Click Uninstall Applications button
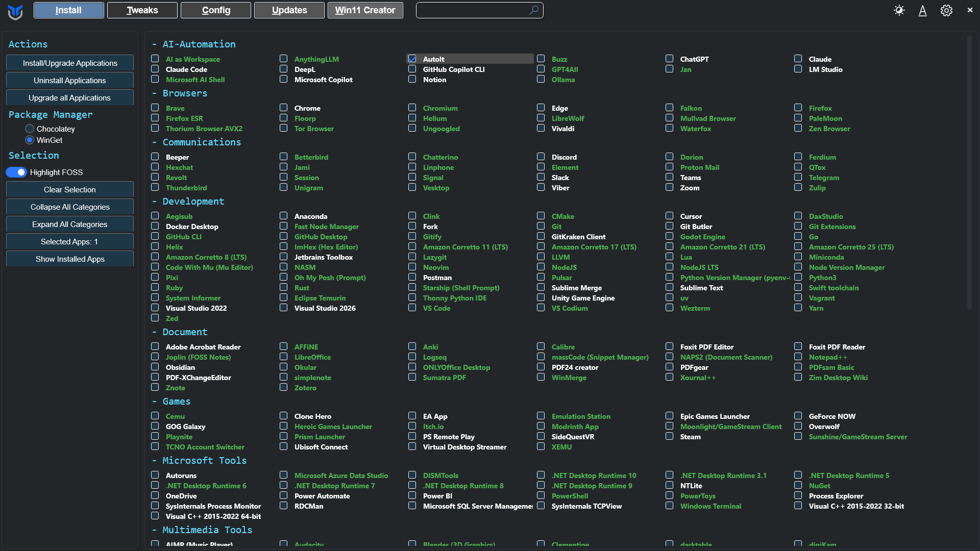This screenshot has height=551, width=980. (x=70, y=81)
